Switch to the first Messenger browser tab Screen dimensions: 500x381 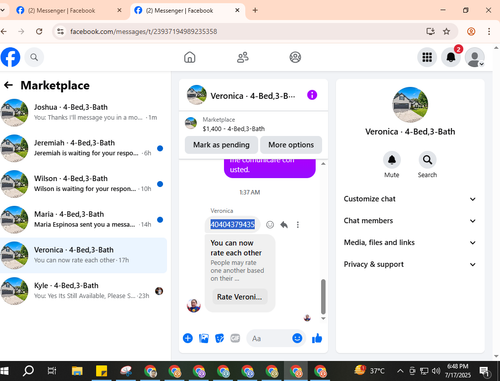tap(68, 11)
